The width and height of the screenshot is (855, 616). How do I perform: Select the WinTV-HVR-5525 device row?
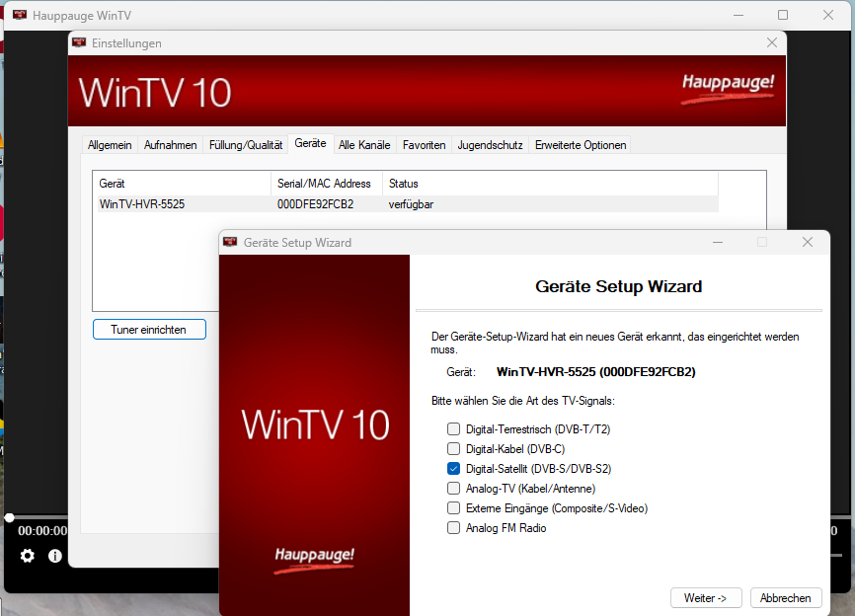408,204
